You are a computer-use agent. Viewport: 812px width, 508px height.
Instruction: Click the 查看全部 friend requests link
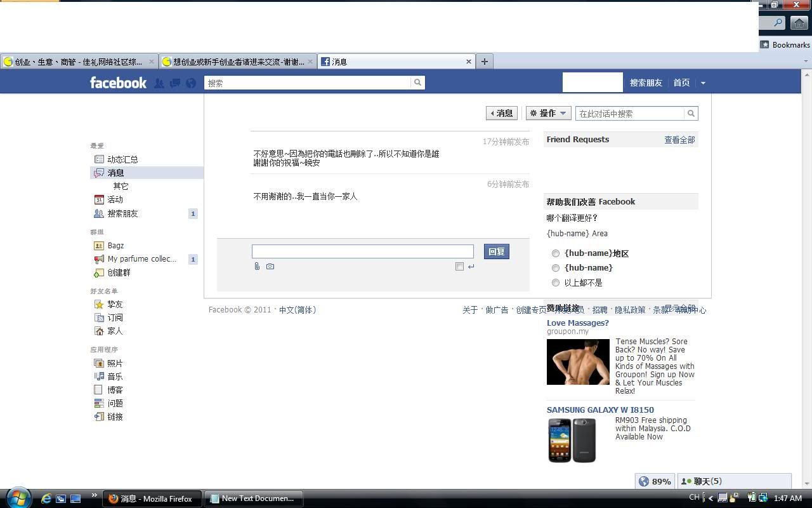tap(679, 140)
